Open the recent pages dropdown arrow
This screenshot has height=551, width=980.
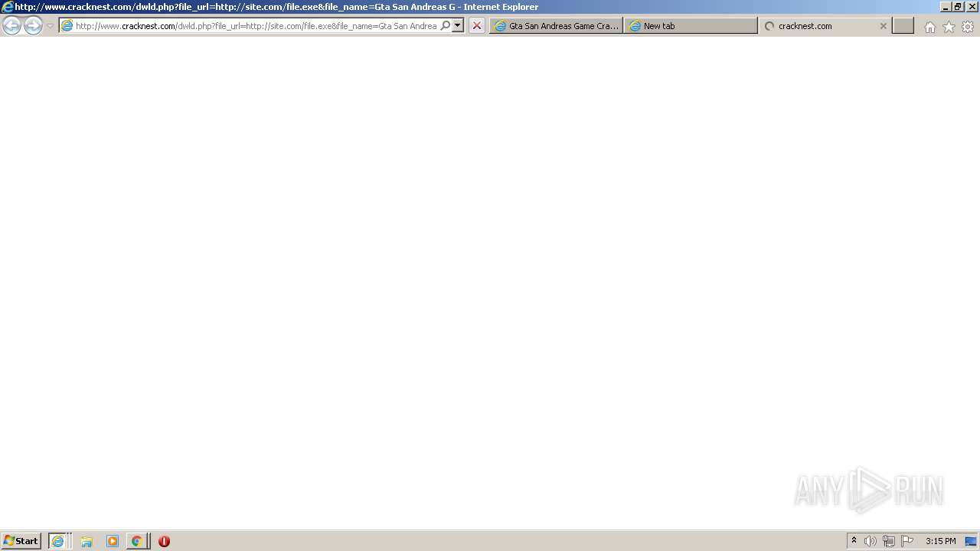[x=50, y=26]
